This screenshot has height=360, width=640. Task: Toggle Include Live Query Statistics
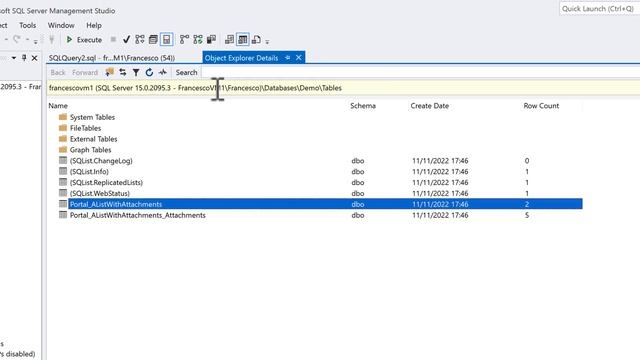tap(198, 40)
